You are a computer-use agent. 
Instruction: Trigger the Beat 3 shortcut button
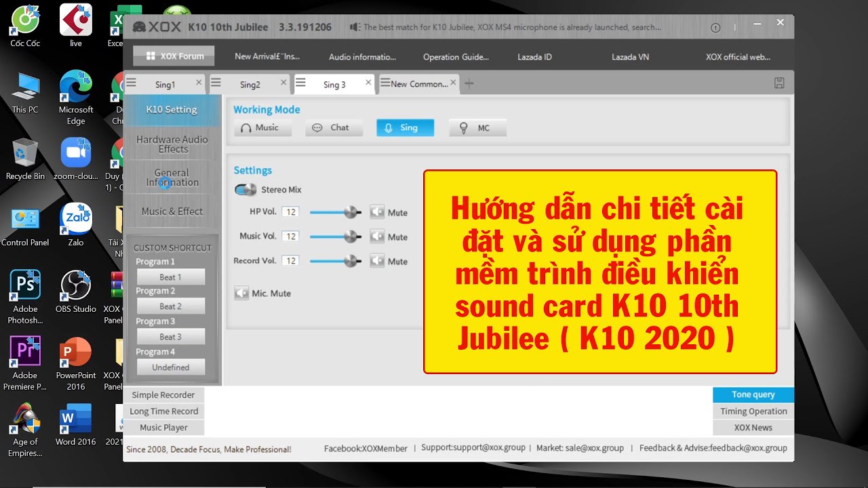[171, 337]
